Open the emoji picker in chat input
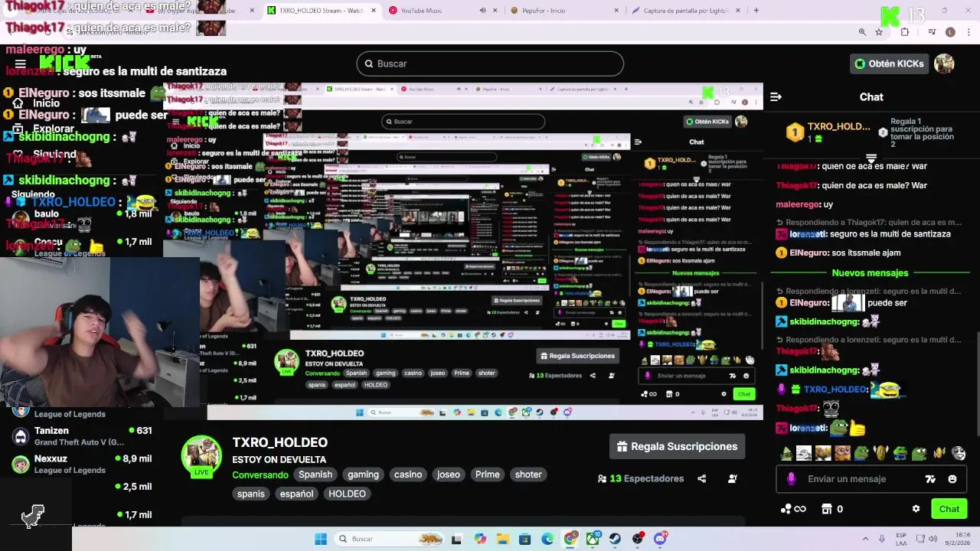This screenshot has width=980, height=551. tap(952, 479)
